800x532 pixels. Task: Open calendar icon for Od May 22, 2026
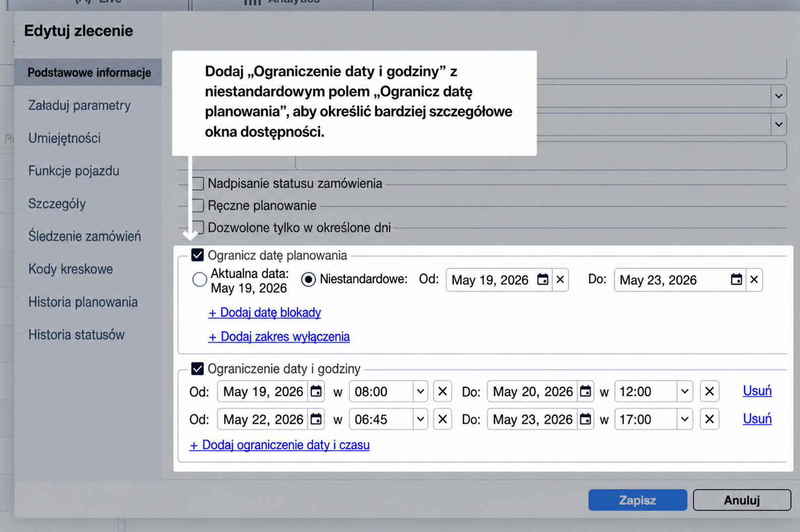tap(316, 419)
